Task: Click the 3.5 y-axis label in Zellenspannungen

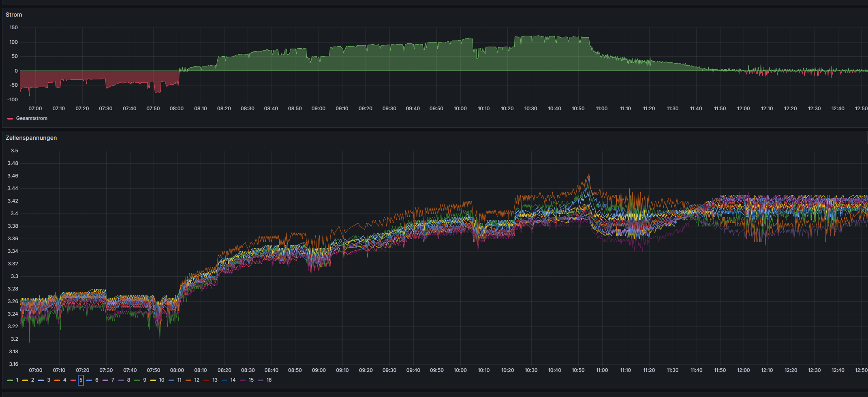Action: (15, 151)
